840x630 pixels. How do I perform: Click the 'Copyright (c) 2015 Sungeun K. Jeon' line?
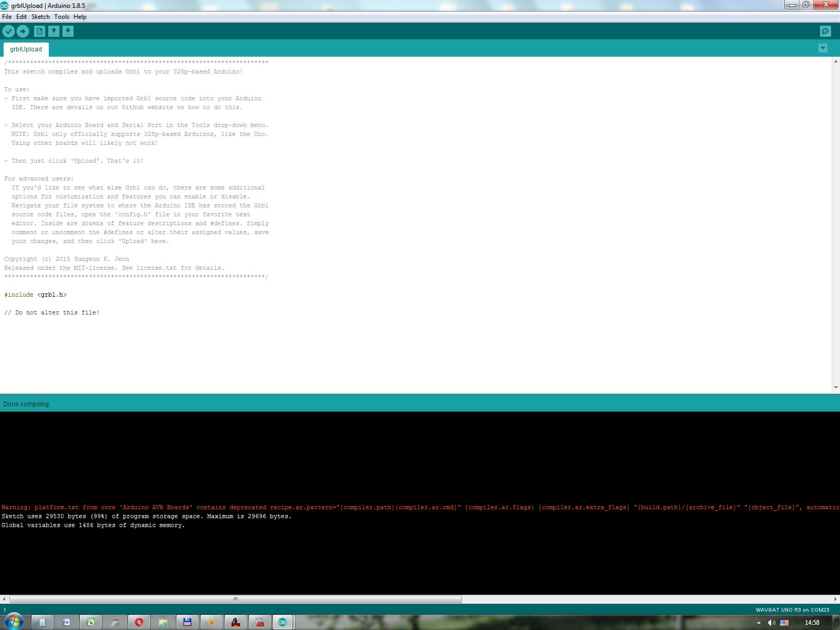click(x=67, y=259)
